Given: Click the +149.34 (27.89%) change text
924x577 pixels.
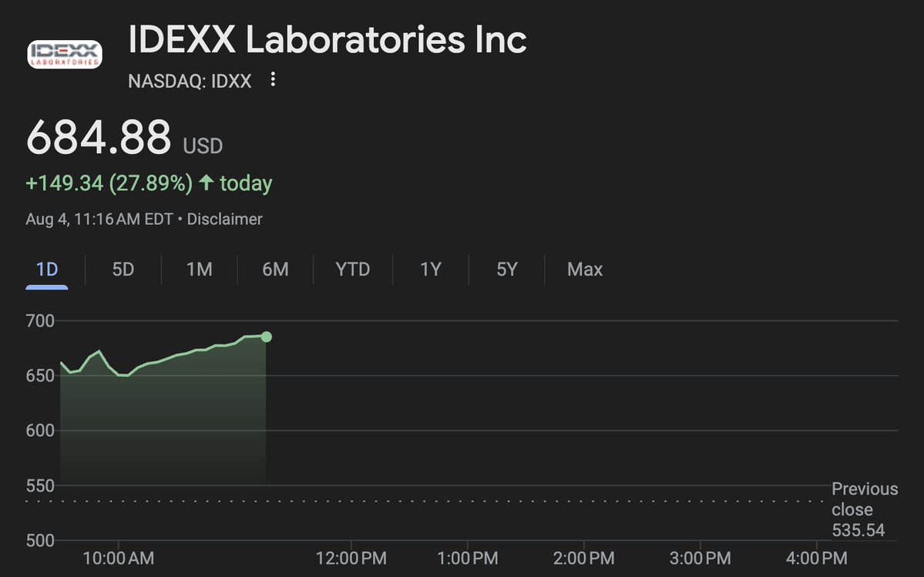Looking at the screenshot, I should point(109,183).
